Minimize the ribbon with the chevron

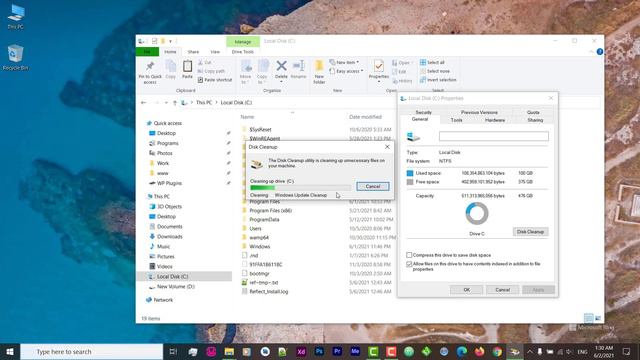591,52
